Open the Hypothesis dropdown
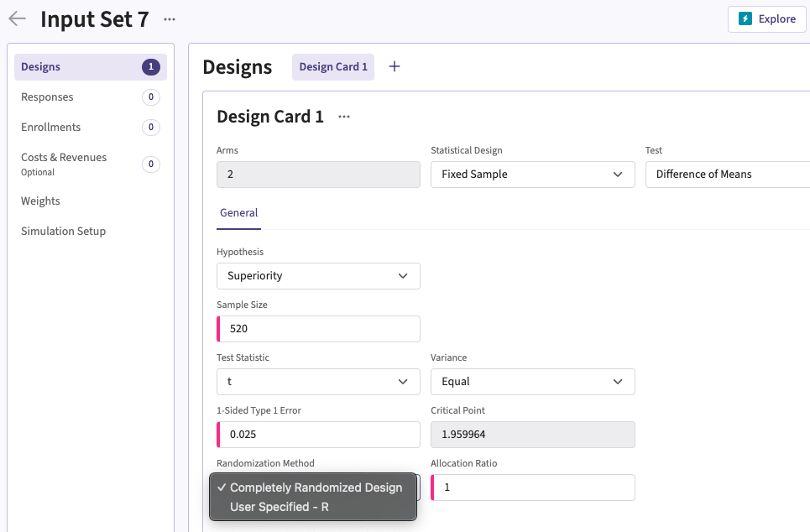 318,276
